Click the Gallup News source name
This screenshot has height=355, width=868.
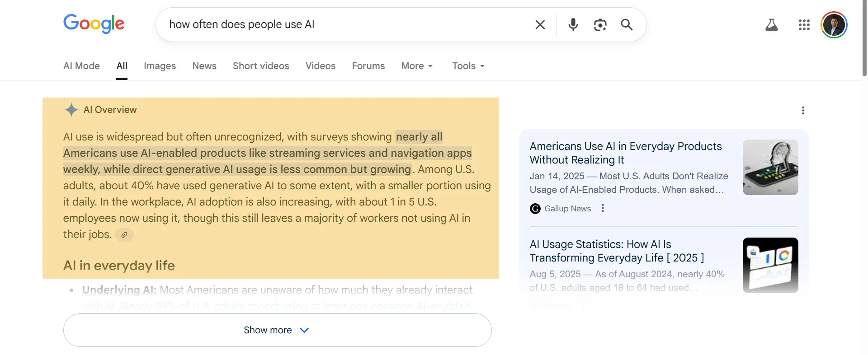coord(567,209)
